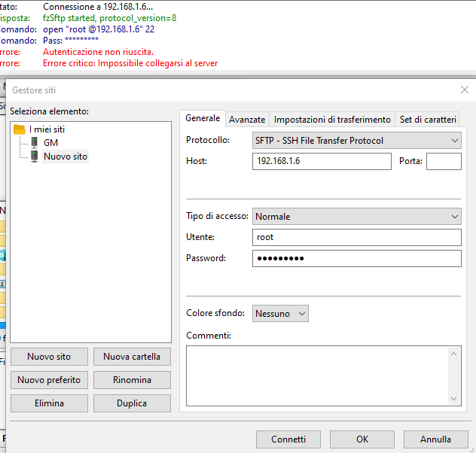
Task: Select the Set di caratteri tab
Action: click(427, 120)
